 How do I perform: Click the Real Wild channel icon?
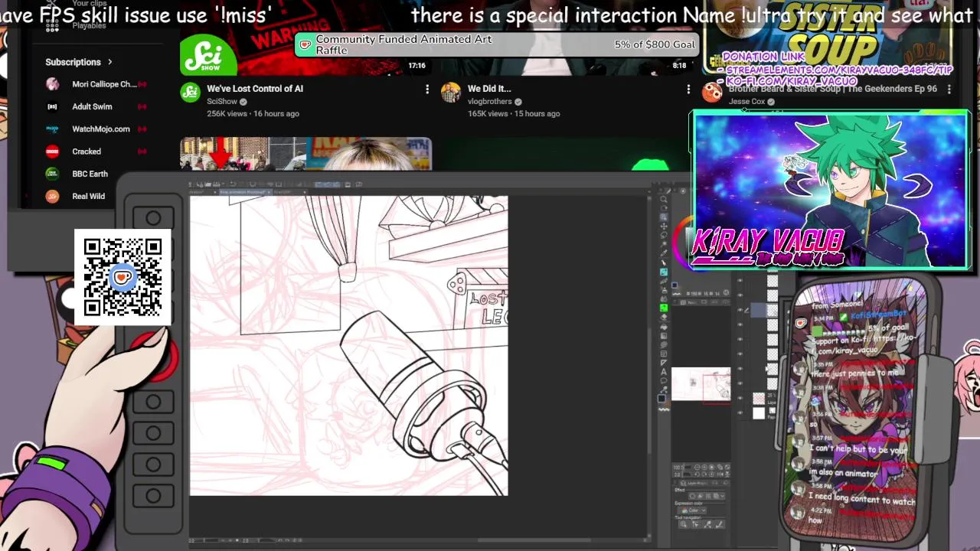tap(52, 196)
